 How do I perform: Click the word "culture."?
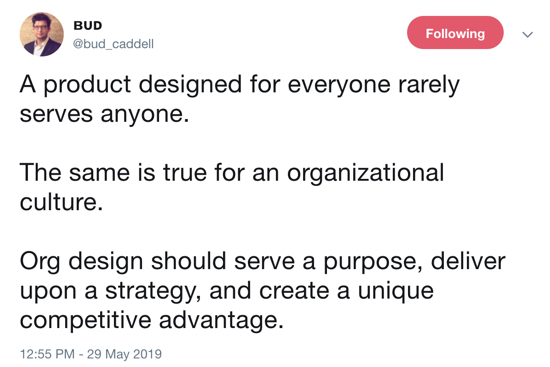(x=61, y=202)
